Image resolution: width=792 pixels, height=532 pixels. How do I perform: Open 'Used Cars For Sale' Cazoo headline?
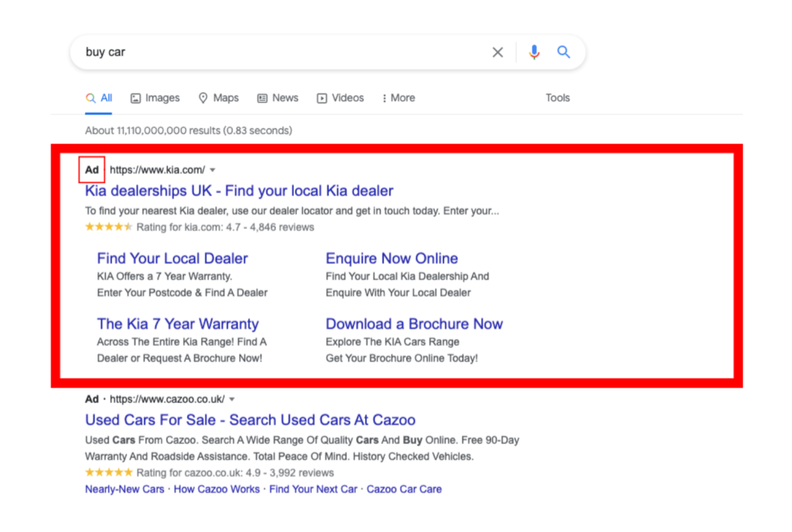pos(250,420)
